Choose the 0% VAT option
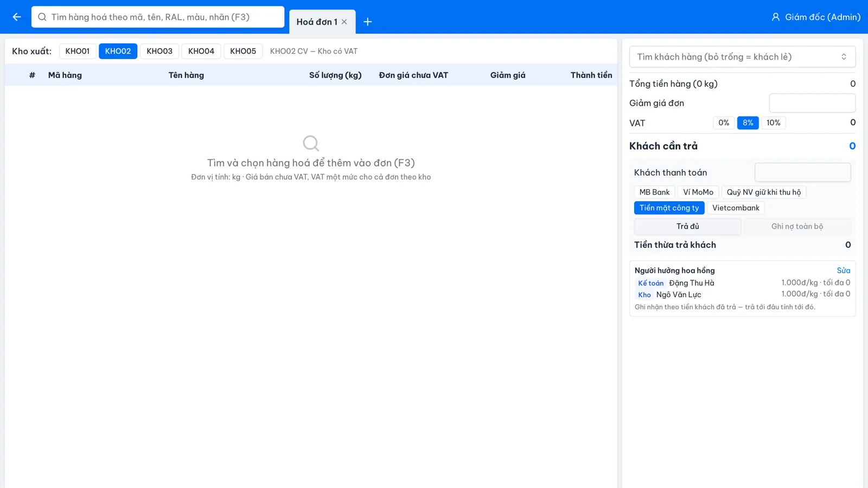 (724, 123)
